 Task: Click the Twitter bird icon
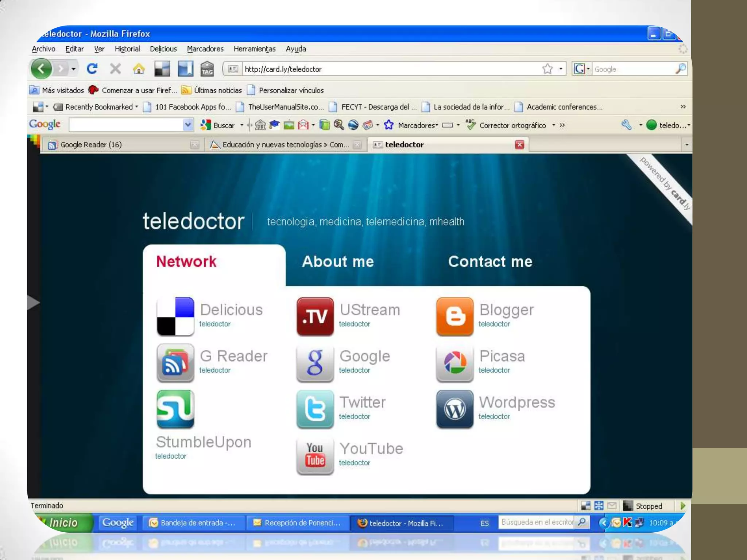[x=315, y=409]
